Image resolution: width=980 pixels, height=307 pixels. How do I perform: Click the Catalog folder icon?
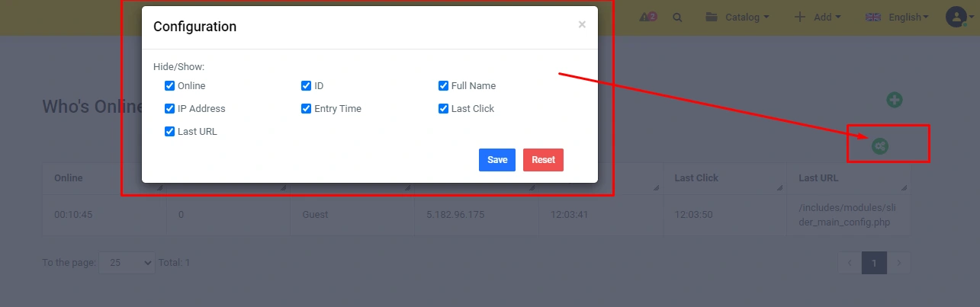712,17
